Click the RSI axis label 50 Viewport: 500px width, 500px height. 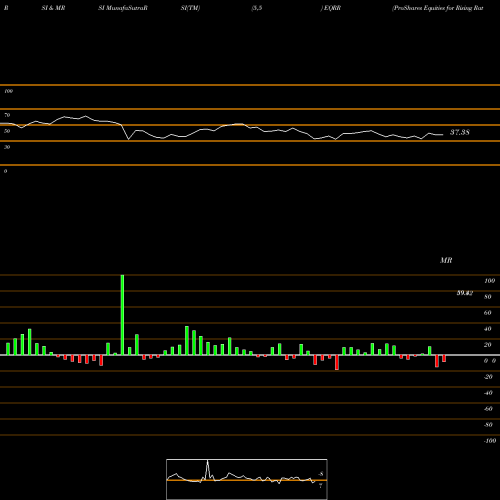pyautogui.click(x=7, y=131)
